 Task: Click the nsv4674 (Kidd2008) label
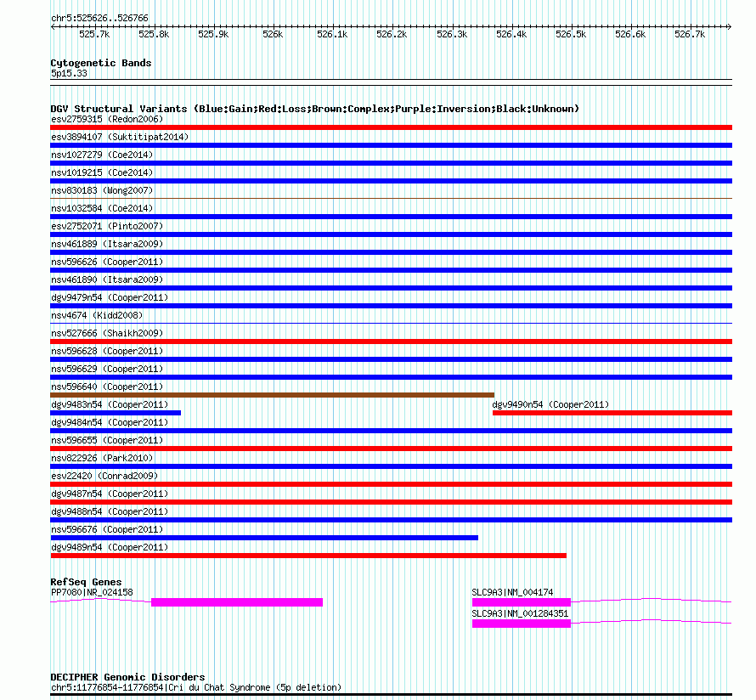click(97, 315)
